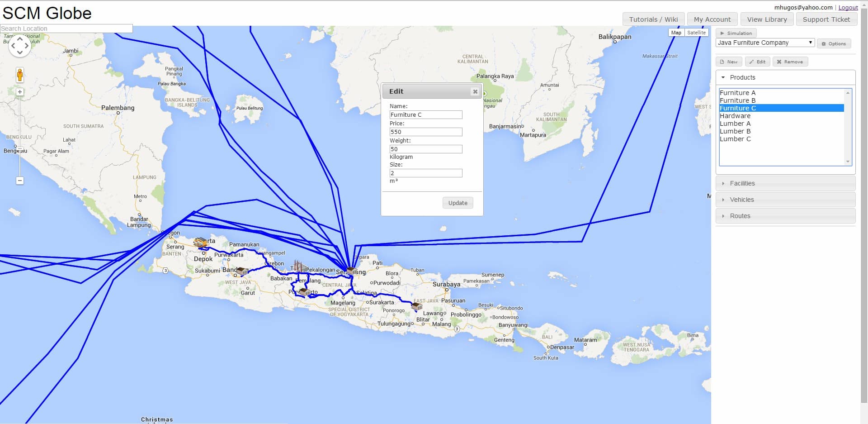Click the Logout link
The image size is (868, 424).
coord(848,7)
